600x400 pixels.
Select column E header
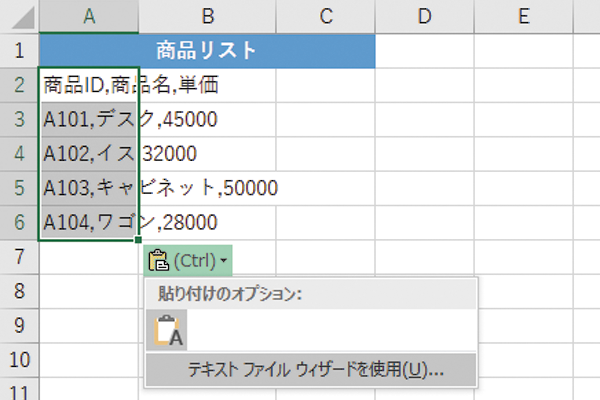point(523,16)
